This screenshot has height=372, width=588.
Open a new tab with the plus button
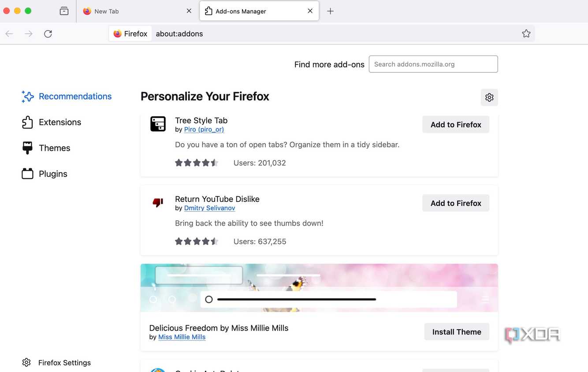click(330, 11)
